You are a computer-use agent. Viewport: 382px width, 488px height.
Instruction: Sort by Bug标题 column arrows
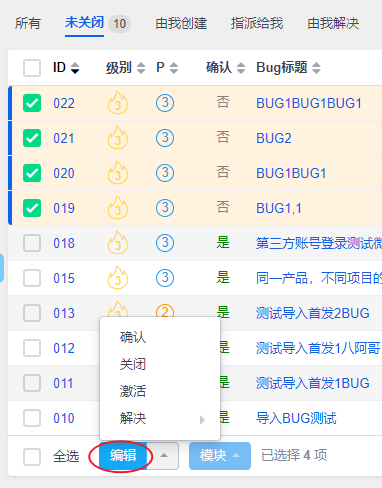[316, 68]
